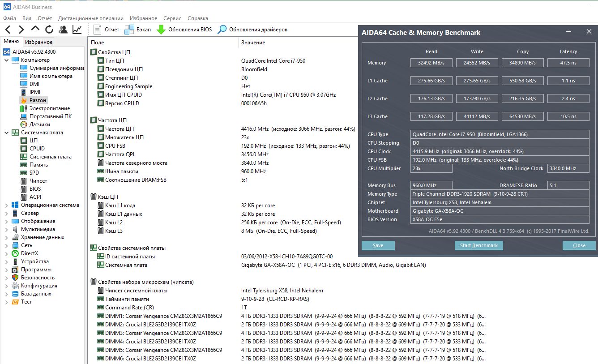598x364 pixels.
Task: Click the Значение column header
Action: coord(253,43)
